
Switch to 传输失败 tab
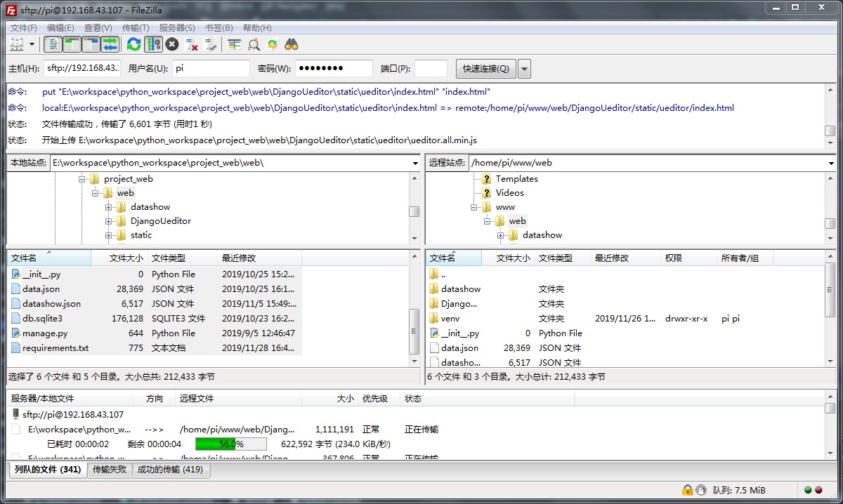(x=110, y=470)
